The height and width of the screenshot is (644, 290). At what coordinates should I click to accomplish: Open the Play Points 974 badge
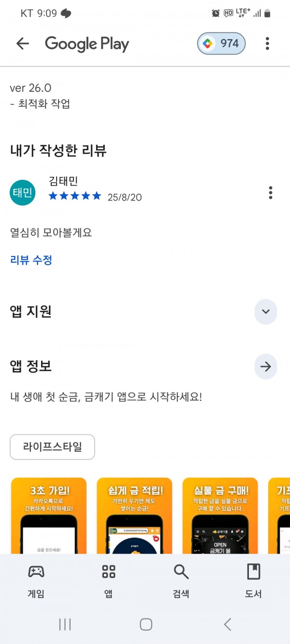221,43
